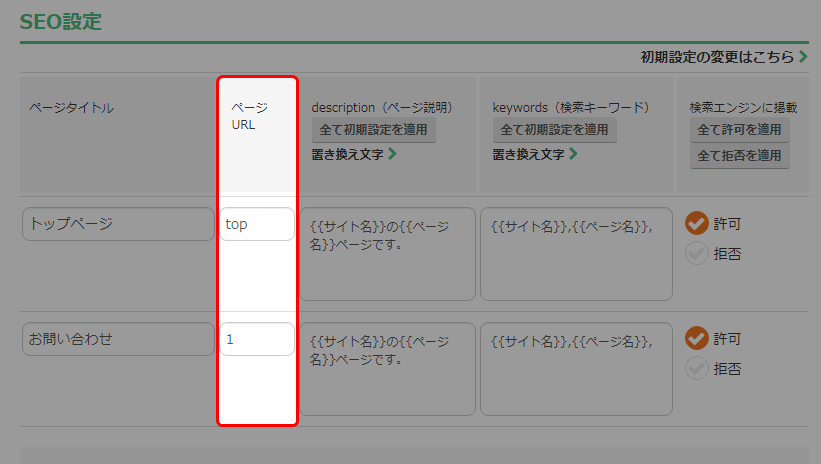Click the 全て許可を適用 button
Viewport: 821px width, 464px height.
pos(739,130)
